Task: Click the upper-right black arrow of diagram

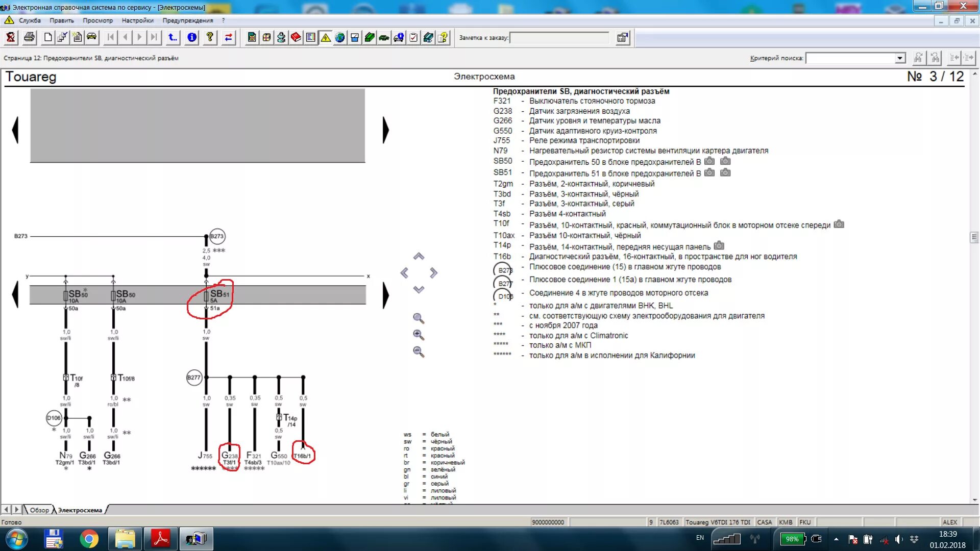Action: [386, 130]
